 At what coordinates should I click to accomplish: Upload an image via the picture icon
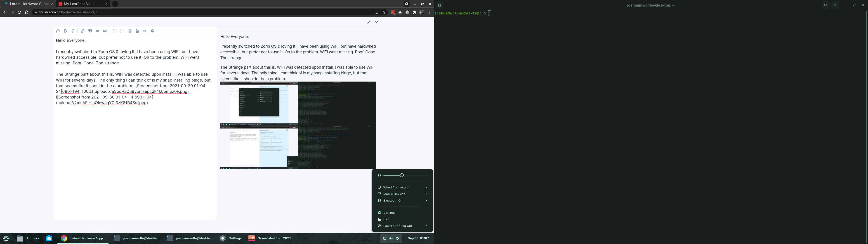coord(105,31)
